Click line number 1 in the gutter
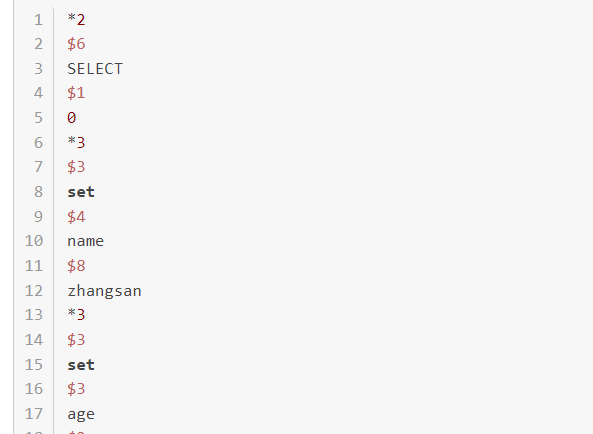593x434 pixels. coord(38,20)
